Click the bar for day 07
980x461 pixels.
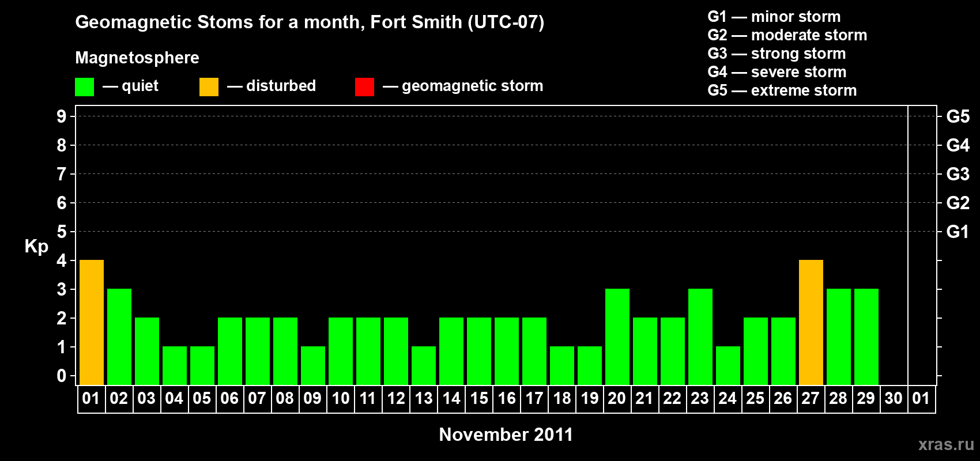tap(258, 352)
